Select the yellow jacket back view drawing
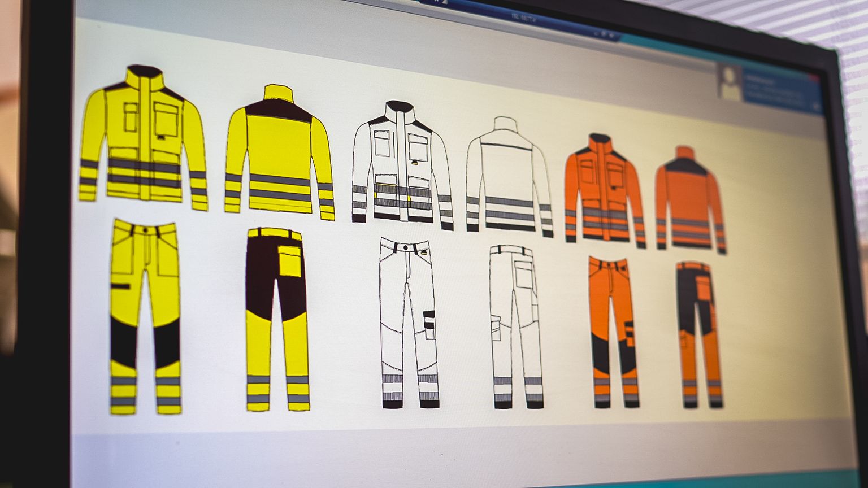Viewport: 868px width, 488px height. point(280,152)
